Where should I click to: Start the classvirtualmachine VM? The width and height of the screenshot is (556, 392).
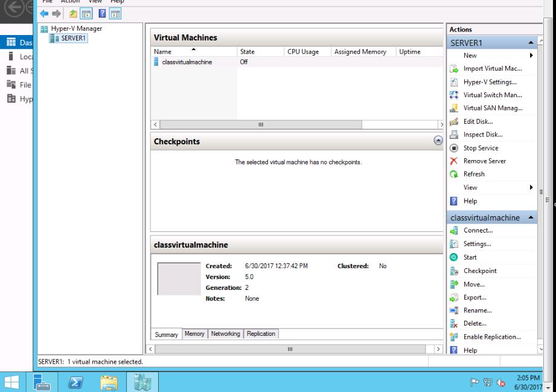pyautogui.click(x=470, y=257)
